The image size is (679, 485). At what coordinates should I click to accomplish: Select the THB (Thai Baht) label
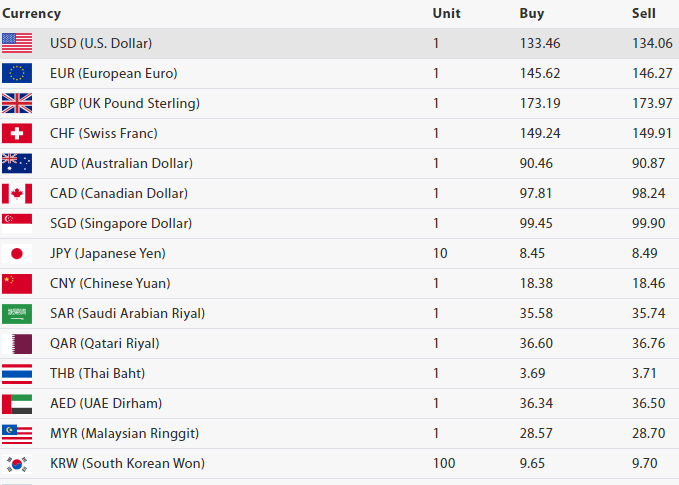tap(97, 373)
